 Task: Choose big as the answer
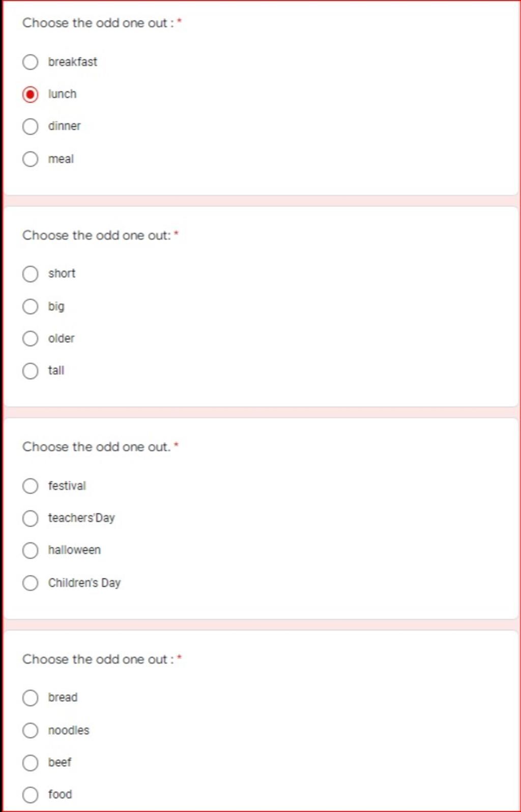point(30,307)
